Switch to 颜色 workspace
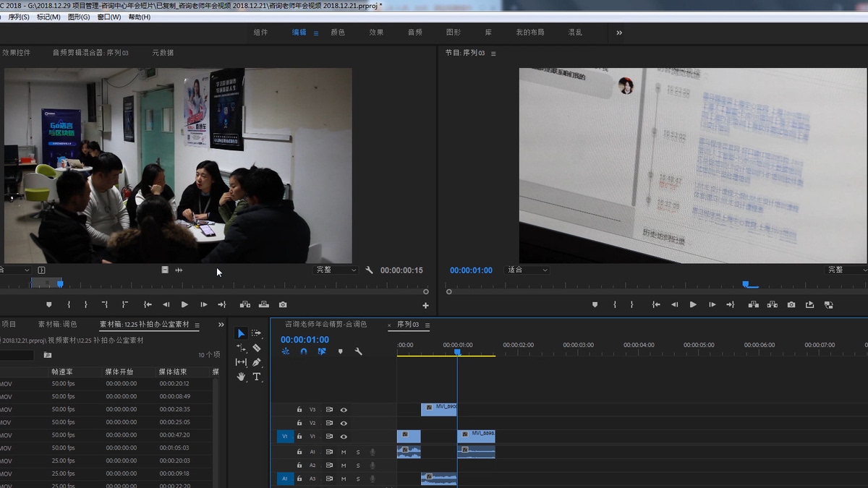The height and width of the screenshot is (488, 868). [x=338, y=33]
